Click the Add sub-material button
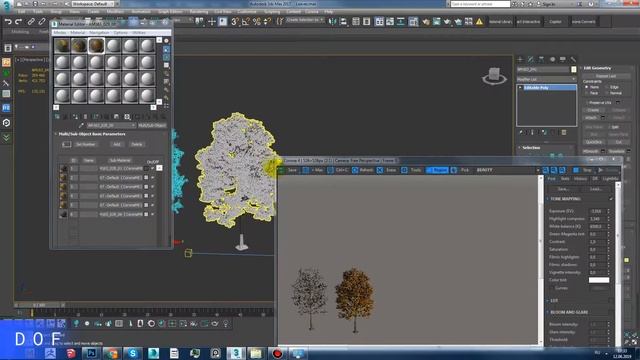This screenshot has height=360, width=640. point(116,144)
